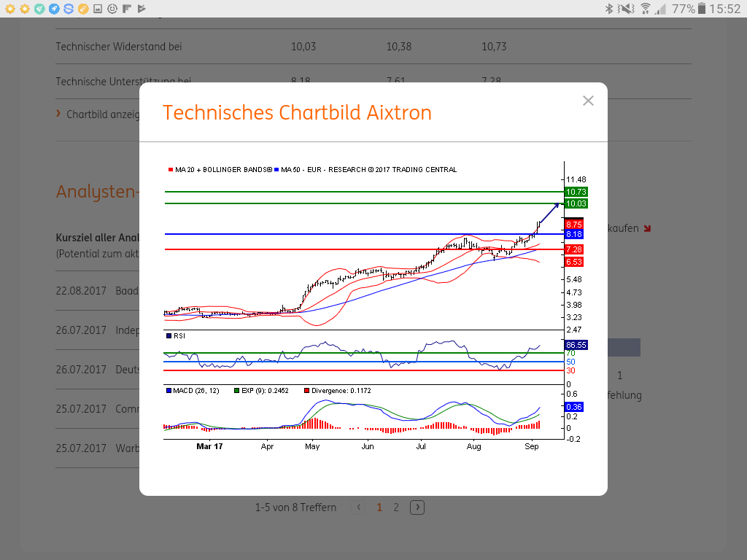Image resolution: width=747 pixels, height=560 pixels.
Task: Click the 1-5 von 8 Treffern text
Action: click(296, 507)
